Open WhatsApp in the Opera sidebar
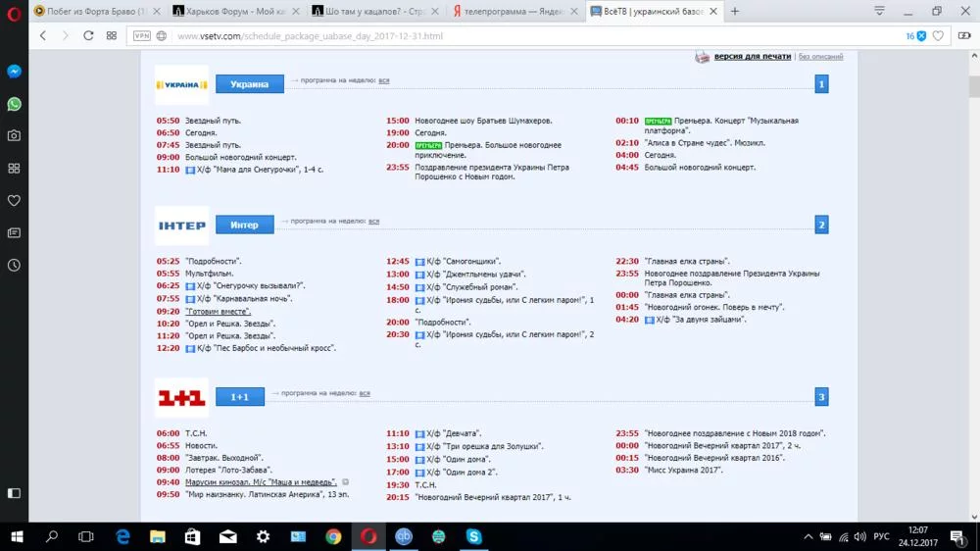This screenshot has width=980, height=551. 14,104
